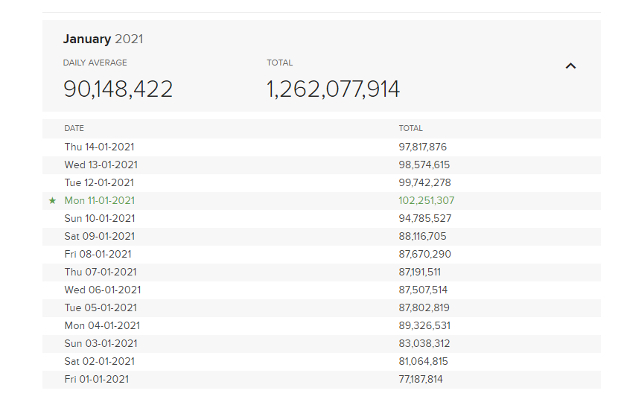Select the Thu 14-01-2021 row date

101,147
